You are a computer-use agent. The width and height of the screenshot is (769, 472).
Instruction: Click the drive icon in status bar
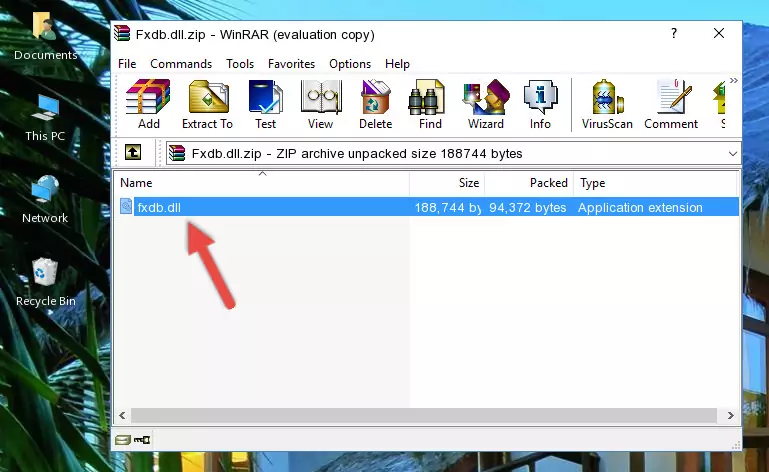pyautogui.click(x=123, y=440)
